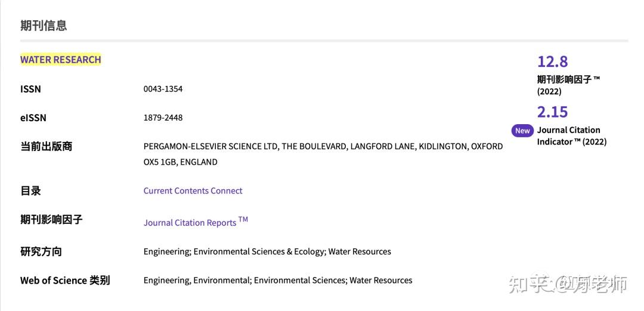Click the research areas text with Ecology
Viewport: 644px width, 311px height.
(267, 251)
